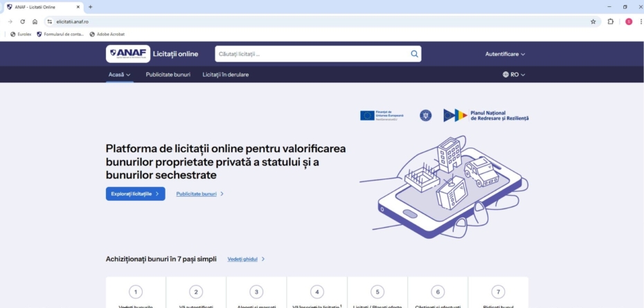This screenshot has width=644, height=308.
Task: Open site information icon in address bar
Action: coord(50,21)
